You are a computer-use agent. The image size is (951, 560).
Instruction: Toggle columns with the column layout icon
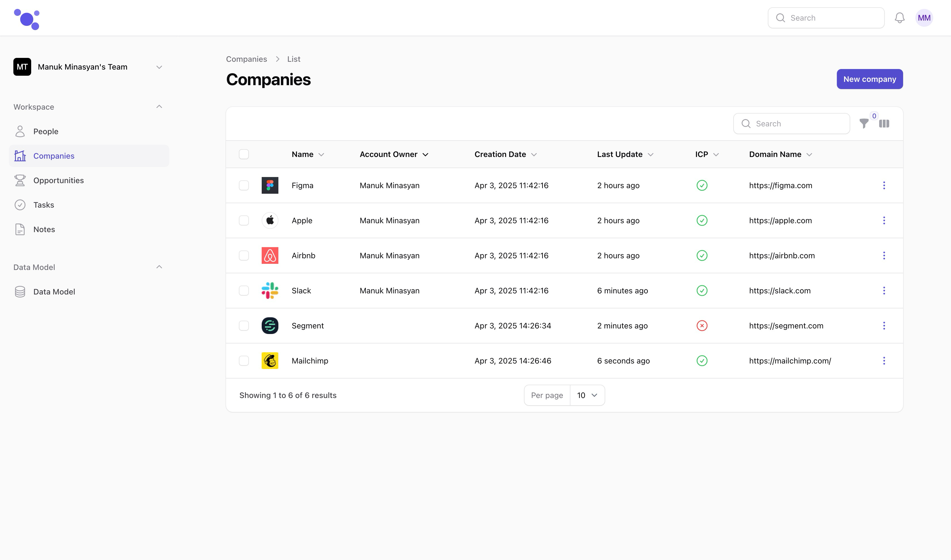(x=884, y=124)
